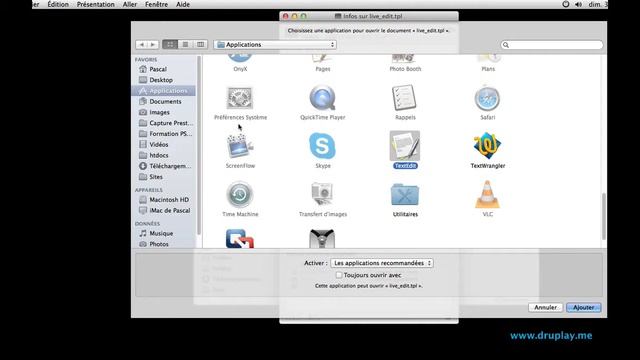
Task: Open the Aide menu
Action: (182, 4)
